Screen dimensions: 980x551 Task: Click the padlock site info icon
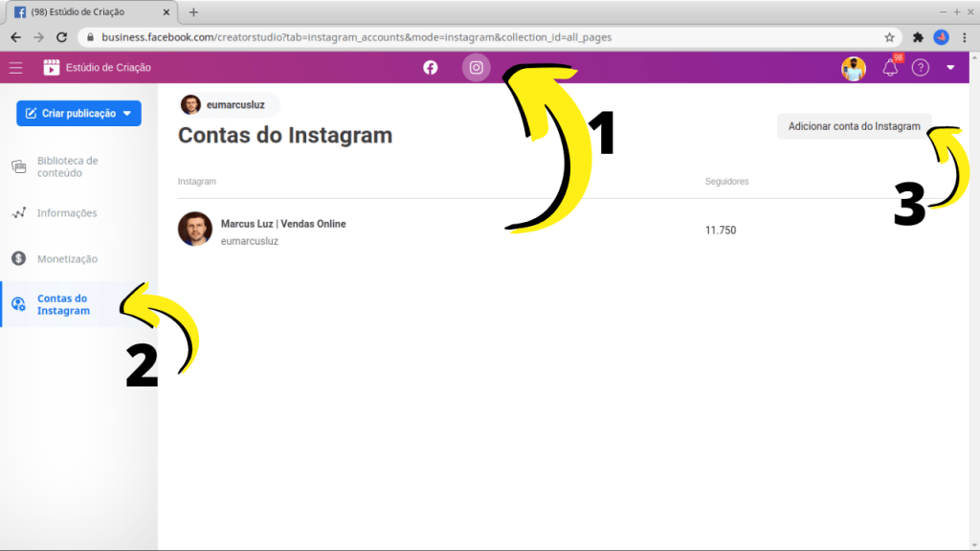[x=91, y=37]
